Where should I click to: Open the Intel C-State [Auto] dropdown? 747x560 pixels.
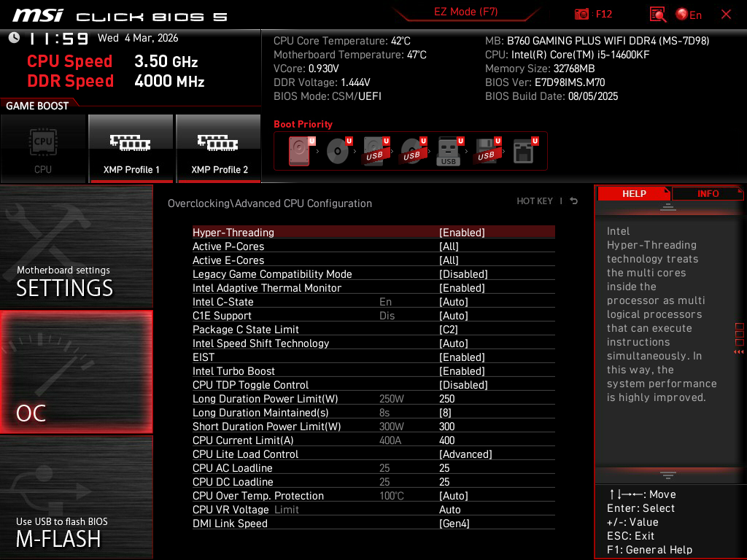click(454, 301)
